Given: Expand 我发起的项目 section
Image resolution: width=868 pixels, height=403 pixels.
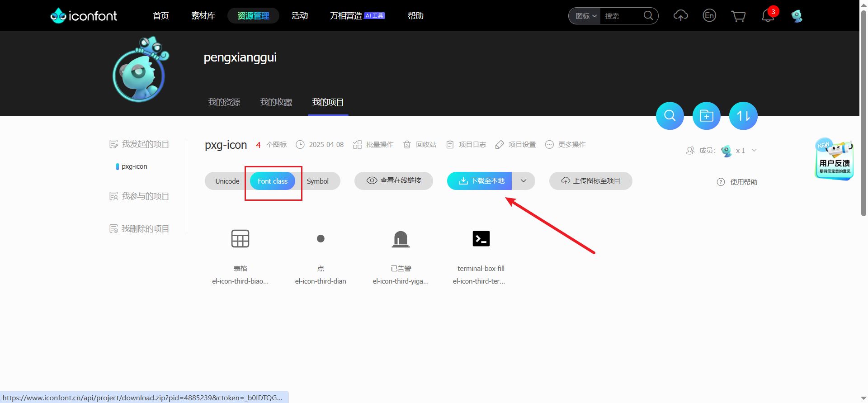Looking at the screenshot, I should point(140,144).
